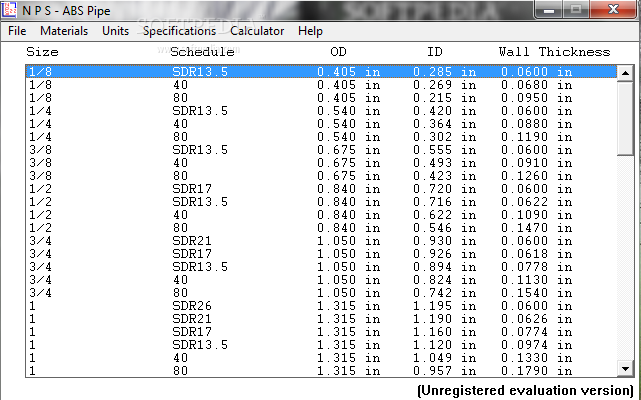
Task: Close the NPS ABS Pipe window
Action: tap(613, 9)
